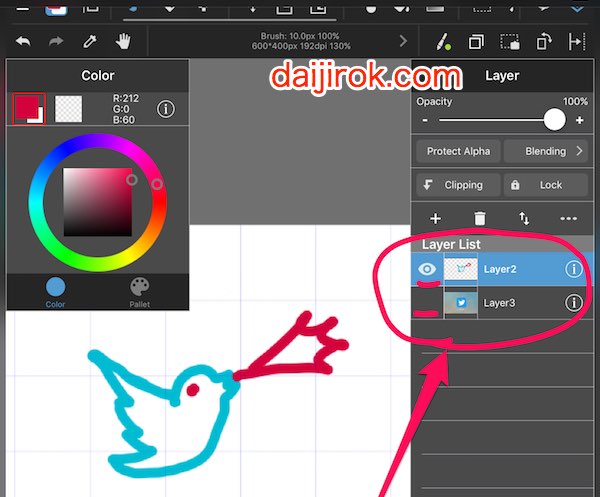The height and width of the screenshot is (497, 600).
Task: Toggle Clipping for the layer
Action: 458,185
